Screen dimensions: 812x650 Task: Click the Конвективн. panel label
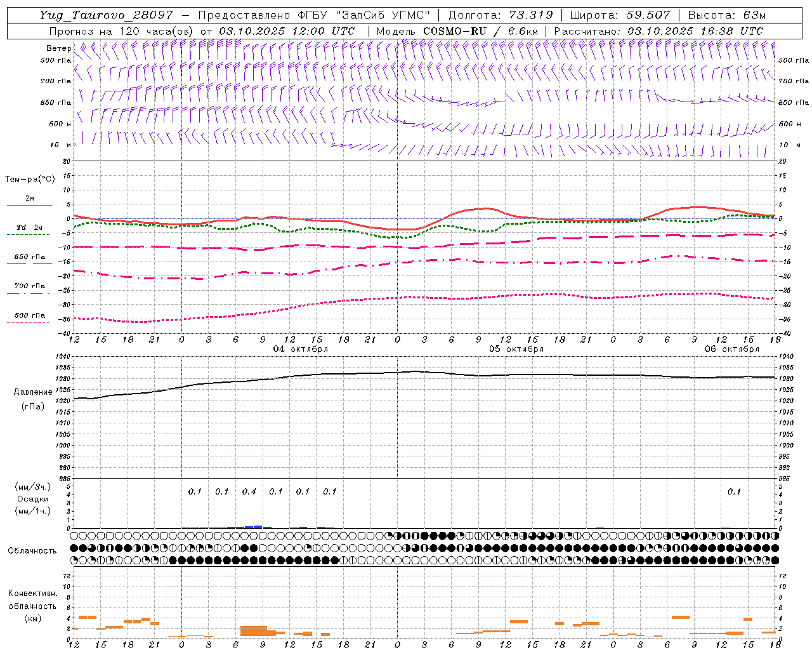[32, 594]
